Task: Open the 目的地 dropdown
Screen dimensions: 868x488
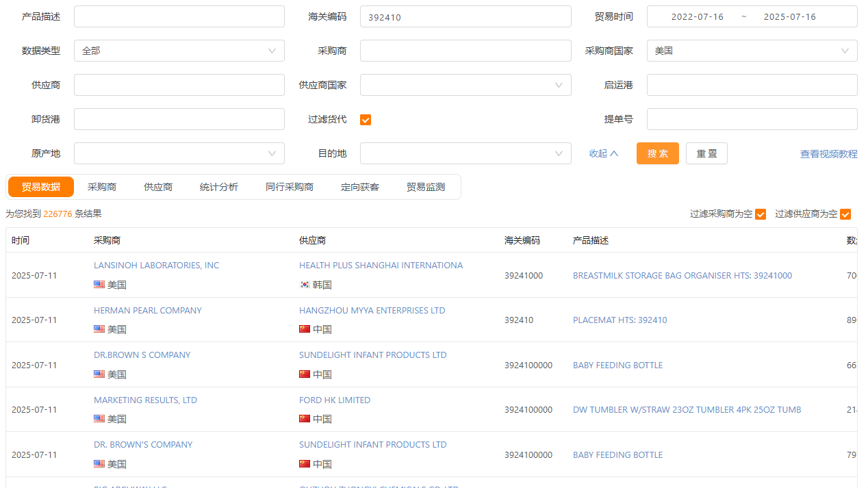Action: point(465,153)
